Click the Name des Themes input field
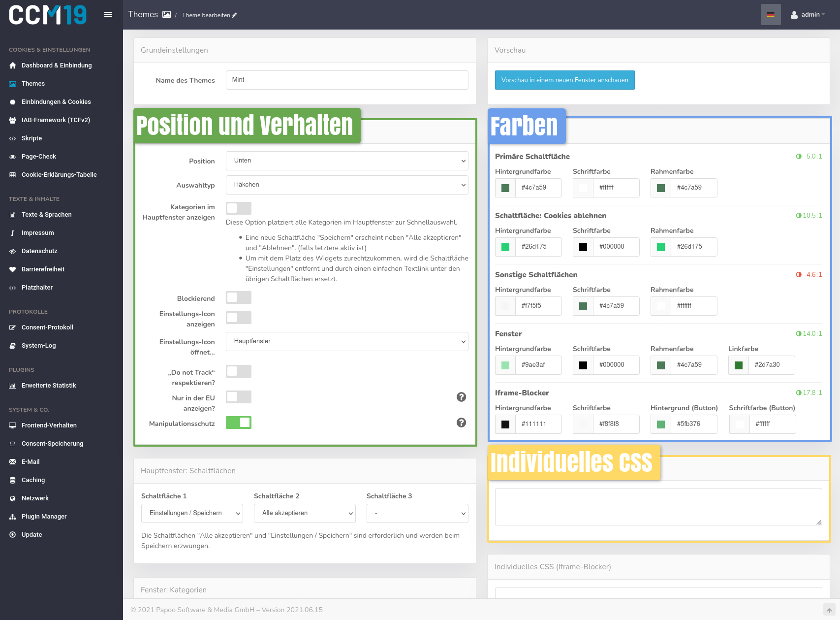Viewport: 840px width, 620px height. 347,80
